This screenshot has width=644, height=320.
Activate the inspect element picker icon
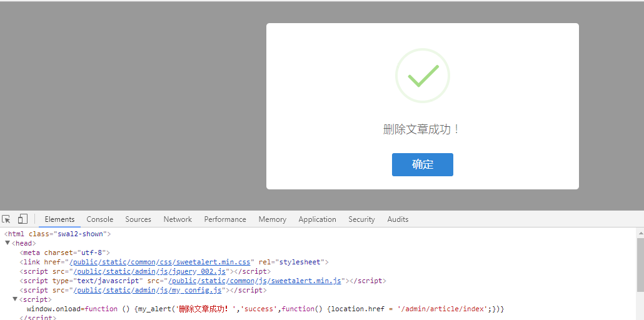pos(6,219)
